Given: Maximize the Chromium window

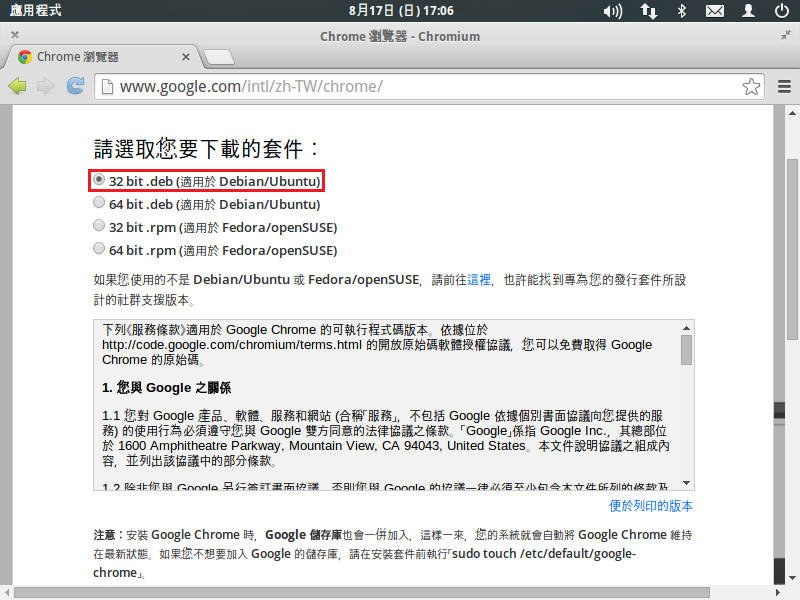Looking at the screenshot, I should pyautogui.click(x=786, y=35).
